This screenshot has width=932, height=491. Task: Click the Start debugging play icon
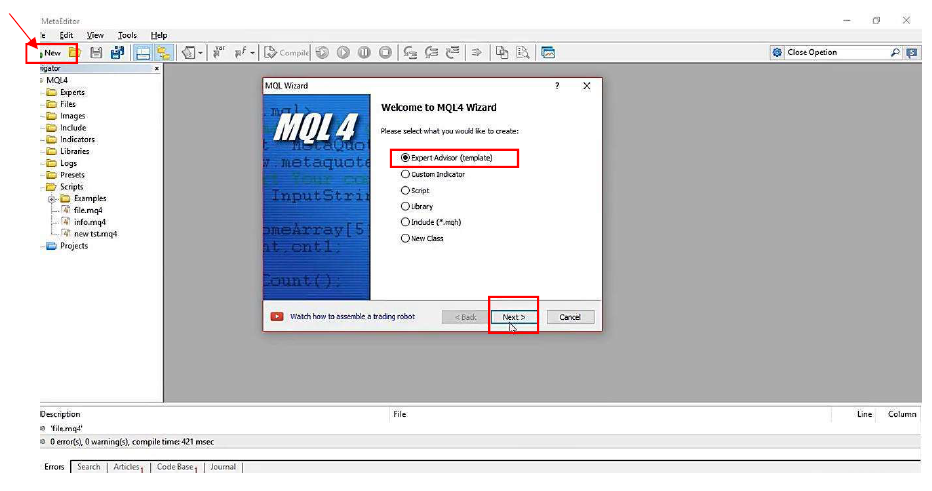343,53
